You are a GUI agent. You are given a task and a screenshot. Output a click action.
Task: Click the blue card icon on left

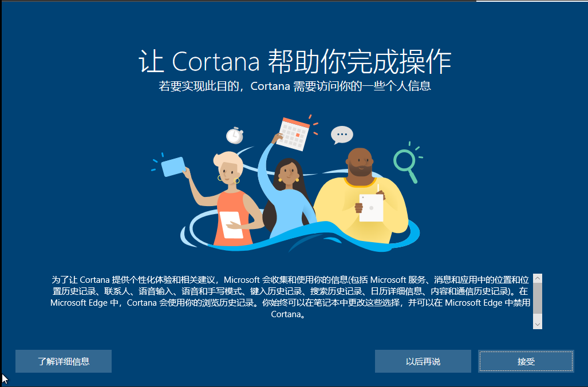coord(173,167)
